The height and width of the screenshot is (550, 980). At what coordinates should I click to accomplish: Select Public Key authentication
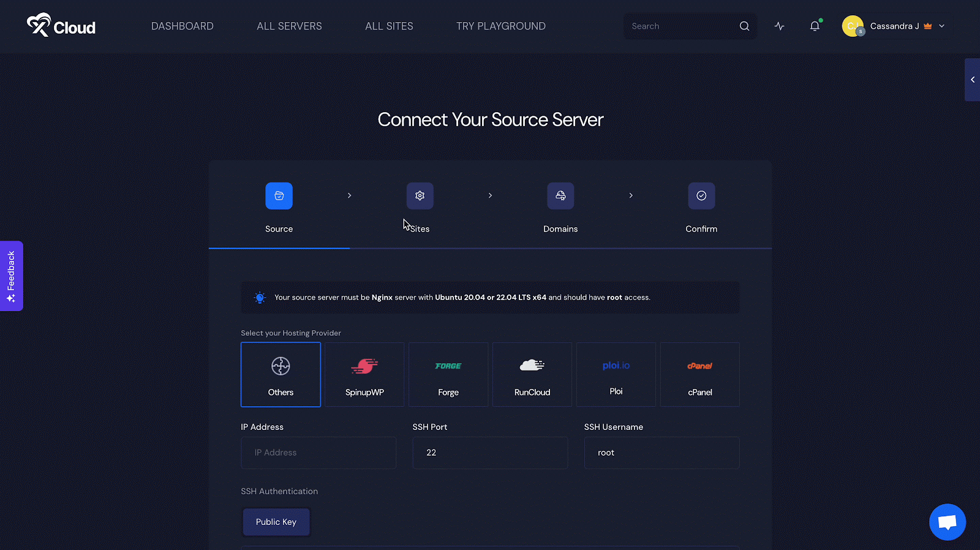click(276, 522)
